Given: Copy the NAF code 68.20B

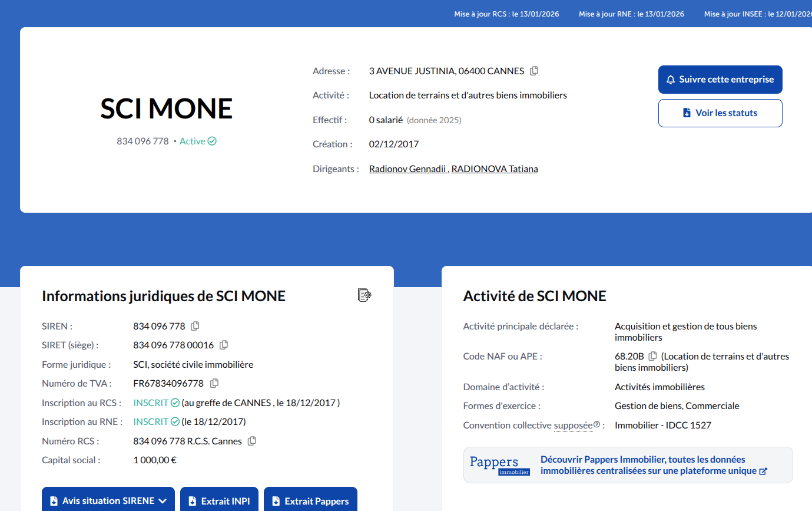Looking at the screenshot, I should coord(652,356).
